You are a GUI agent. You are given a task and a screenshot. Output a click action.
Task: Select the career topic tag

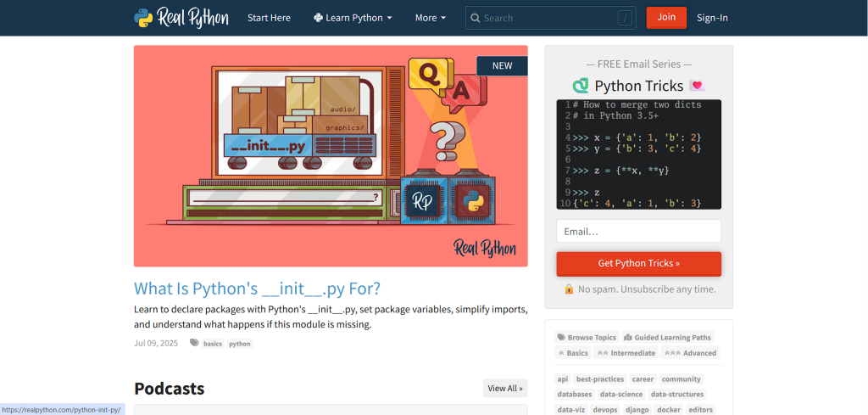click(643, 379)
